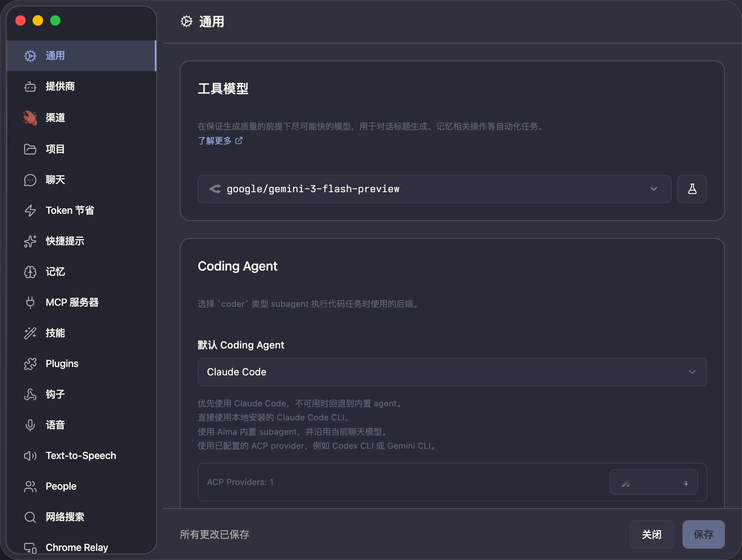This screenshot has width=742, height=560.
Task: Click the button next to ACP Providers: 1
Action: [x=653, y=482]
